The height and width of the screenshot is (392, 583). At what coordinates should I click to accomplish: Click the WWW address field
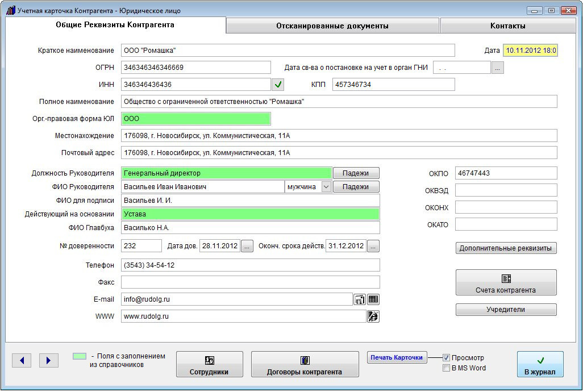pyautogui.click(x=244, y=316)
